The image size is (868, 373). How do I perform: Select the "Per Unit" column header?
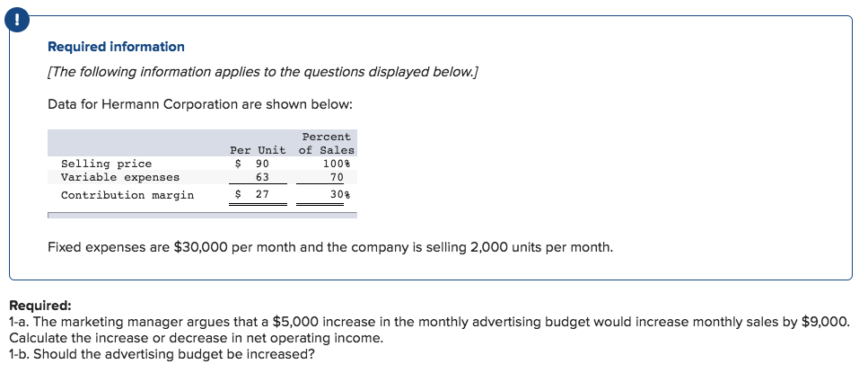pos(258,150)
